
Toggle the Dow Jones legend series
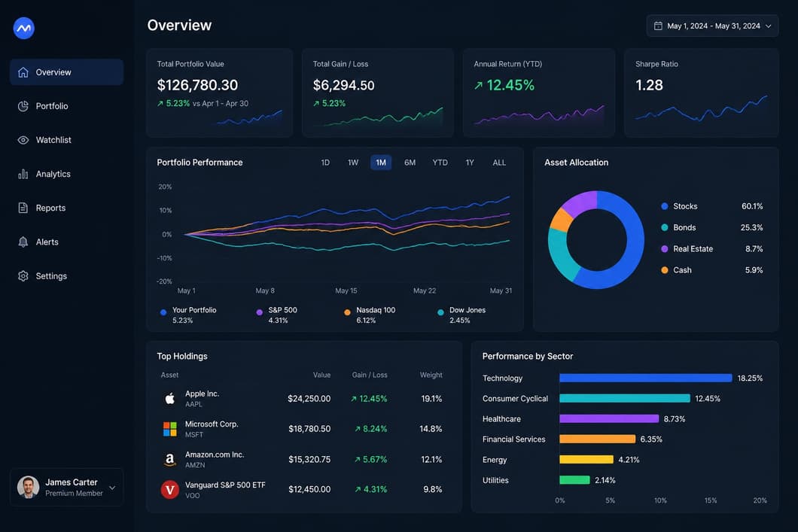coord(462,315)
